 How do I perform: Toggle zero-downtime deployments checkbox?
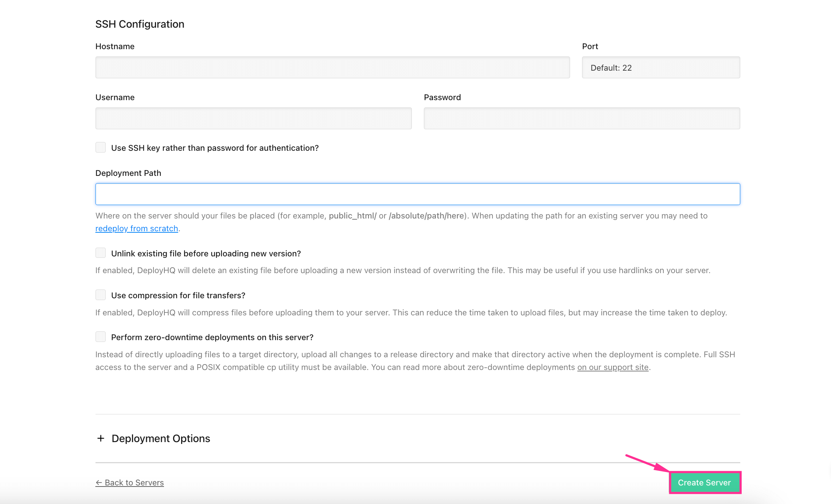pyautogui.click(x=101, y=337)
